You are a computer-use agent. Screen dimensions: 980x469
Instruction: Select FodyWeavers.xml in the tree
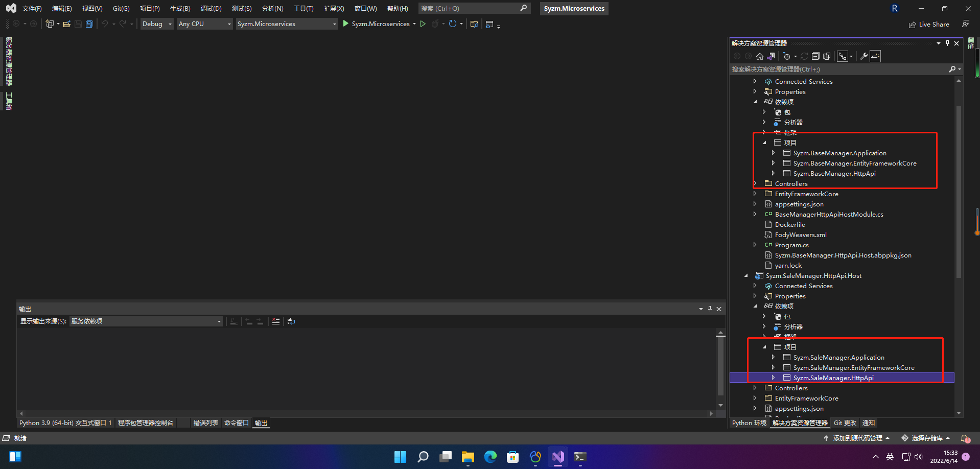click(x=801, y=235)
